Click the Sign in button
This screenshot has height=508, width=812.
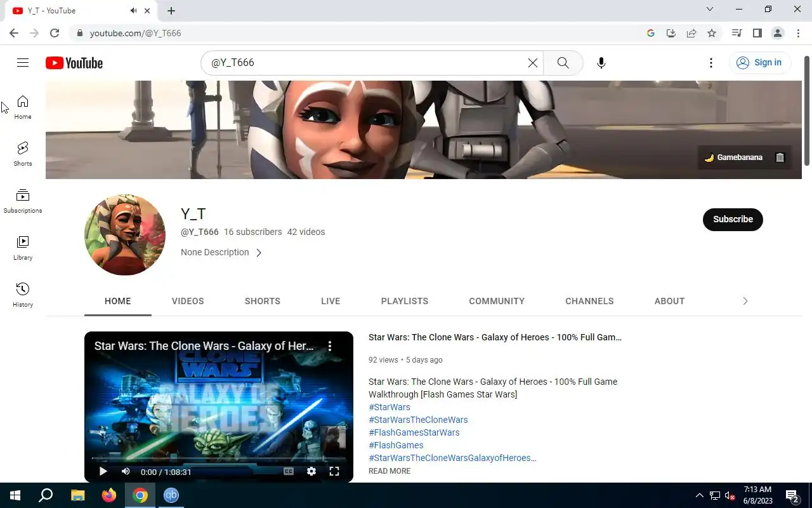[759, 62]
